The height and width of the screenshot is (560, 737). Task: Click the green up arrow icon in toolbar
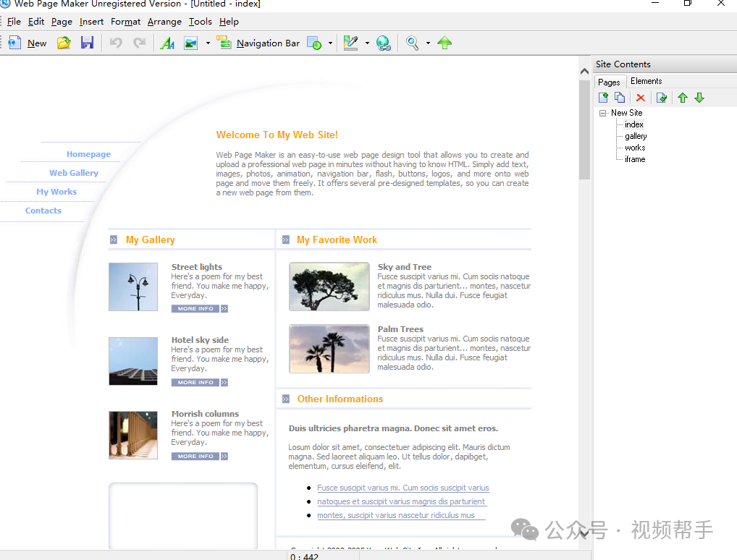click(445, 43)
